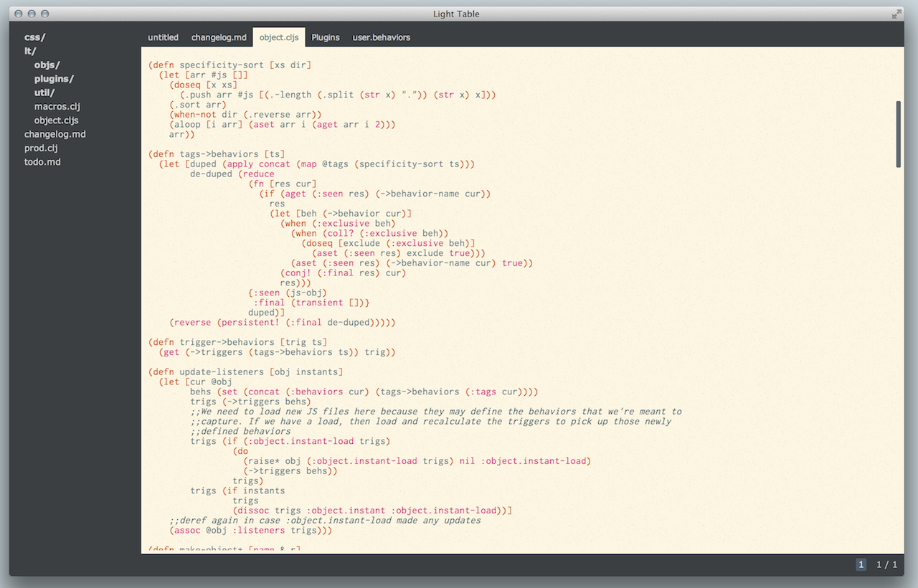Switch to the user.behaviors tab
This screenshot has height=588, width=918.
pyautogui.click(x=381, y=37)
